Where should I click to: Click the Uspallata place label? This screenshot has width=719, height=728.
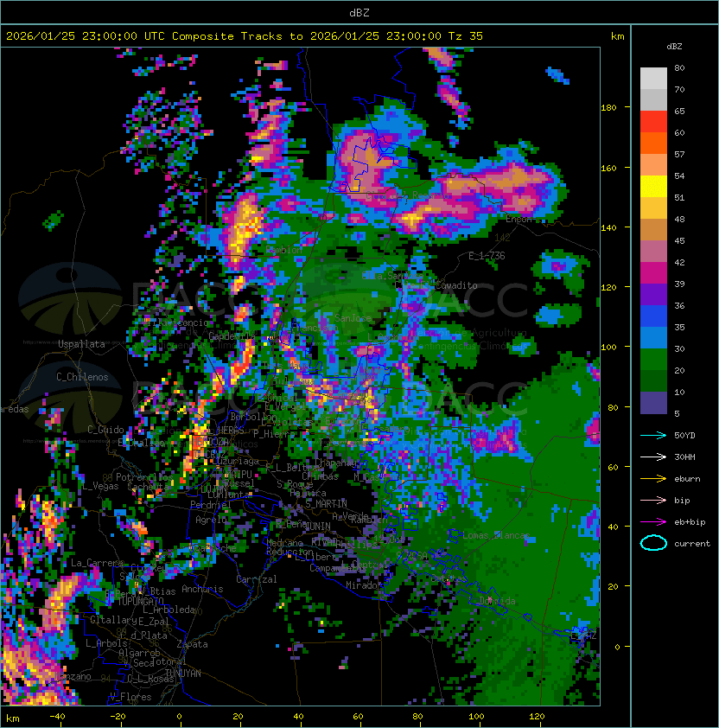click(x=81, y=344)
